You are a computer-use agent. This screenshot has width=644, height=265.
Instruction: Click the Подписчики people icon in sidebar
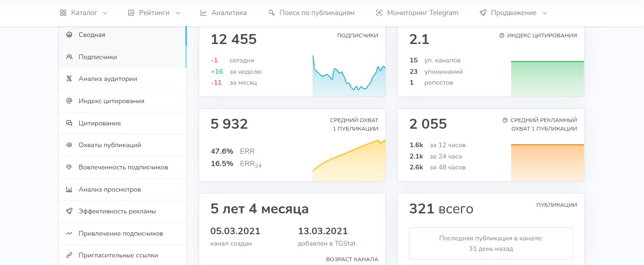point(69,57)
